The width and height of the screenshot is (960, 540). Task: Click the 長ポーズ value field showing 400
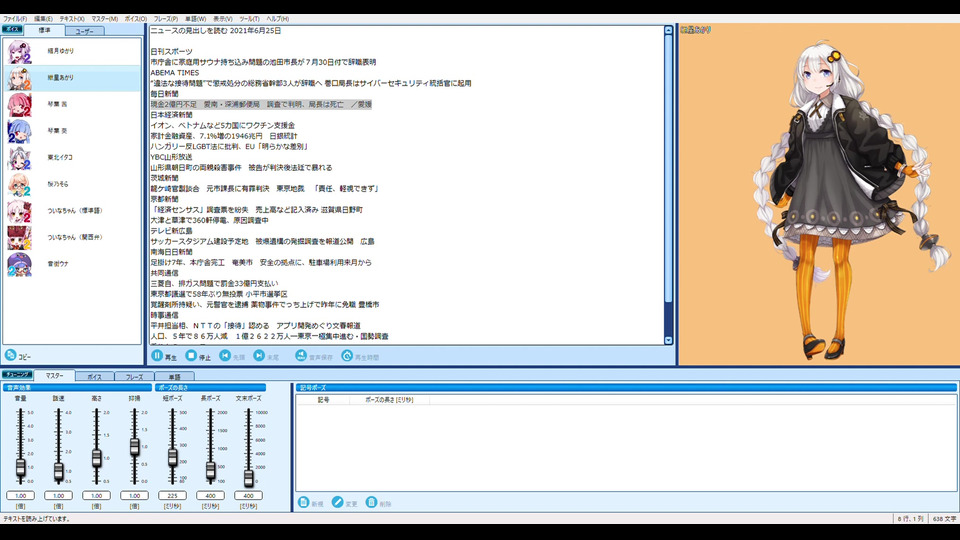click(210, 495)
